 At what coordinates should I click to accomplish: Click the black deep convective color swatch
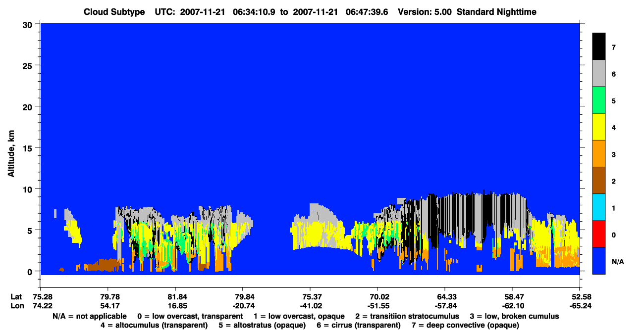pyautogui.click(x=599, y=47)
